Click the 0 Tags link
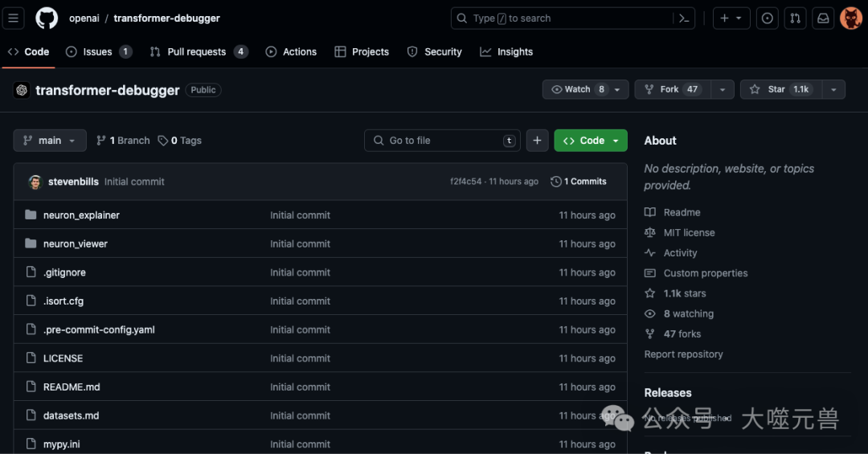The height and width of the screenshot is (454, 868). pyautogui.click(x=180, y=141)
